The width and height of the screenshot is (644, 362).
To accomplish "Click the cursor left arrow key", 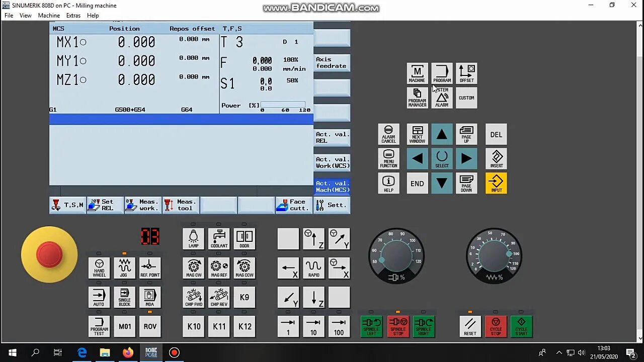I will coord(417,159).
